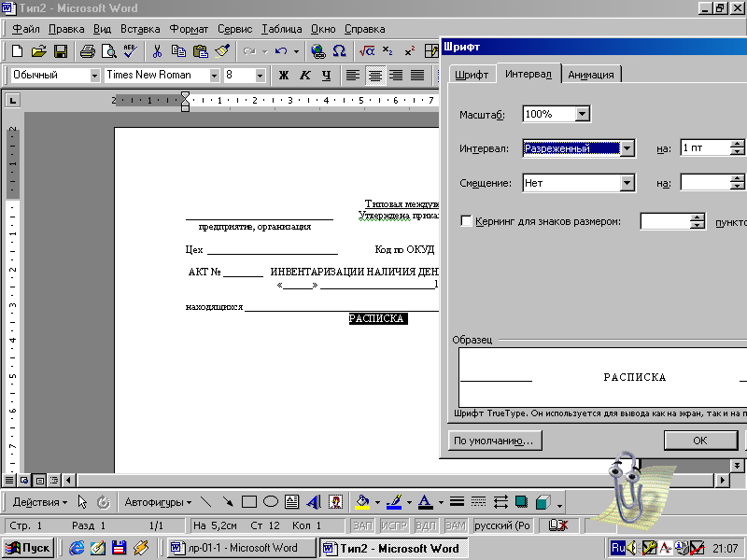Create a new blank document

pyautogui.click(x=17, y=51)
